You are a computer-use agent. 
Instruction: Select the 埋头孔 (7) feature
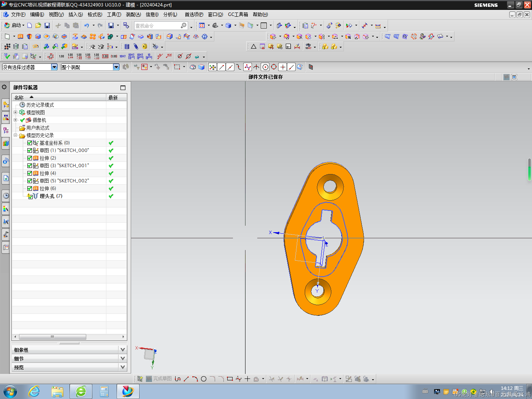click(x=51, y=196)
